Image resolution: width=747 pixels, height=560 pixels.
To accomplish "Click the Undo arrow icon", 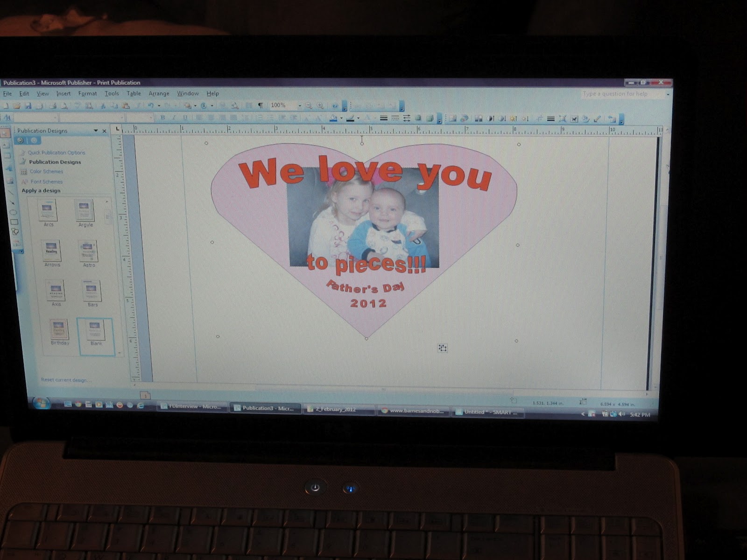I will coord(151,106).
